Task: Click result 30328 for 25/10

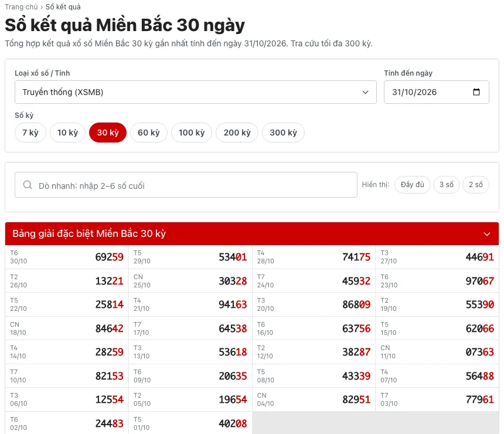Action: [233, 281]
